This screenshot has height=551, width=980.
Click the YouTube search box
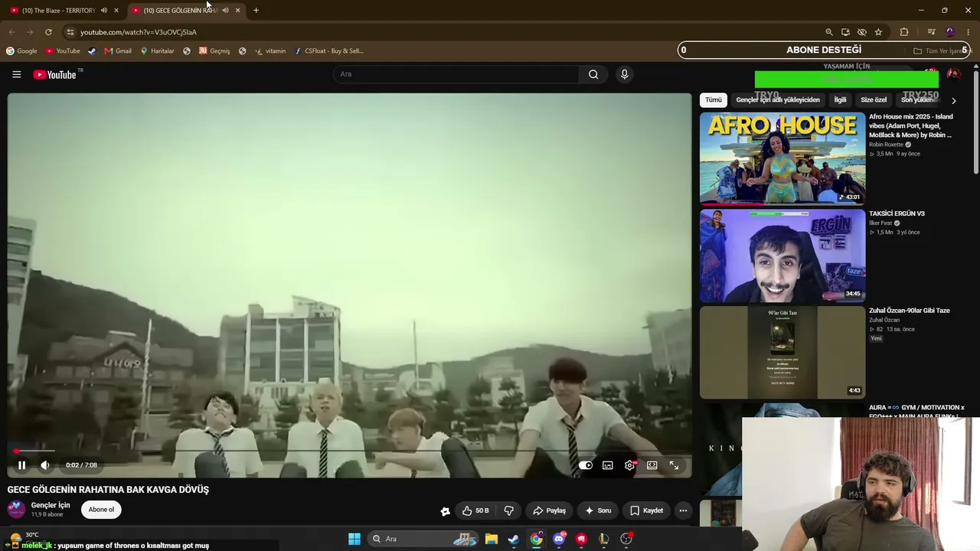[x=456, y=74]
